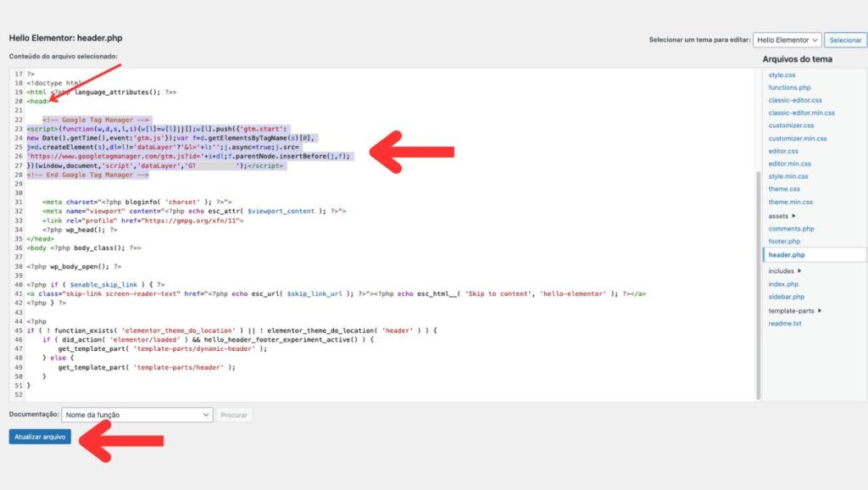
Task: Open comments.php file
Action: pyautogui.click(x=791, y=229)
